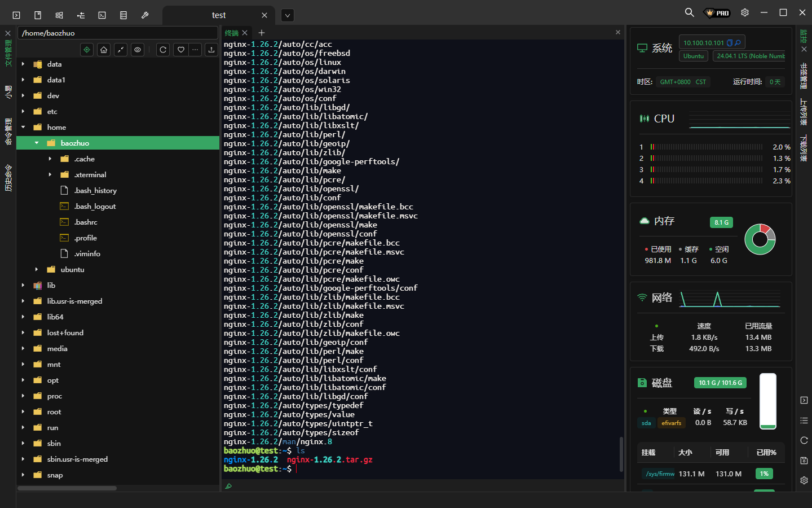
Task: Open the 上传列表 upload list side tab
Action: point(804,112)
